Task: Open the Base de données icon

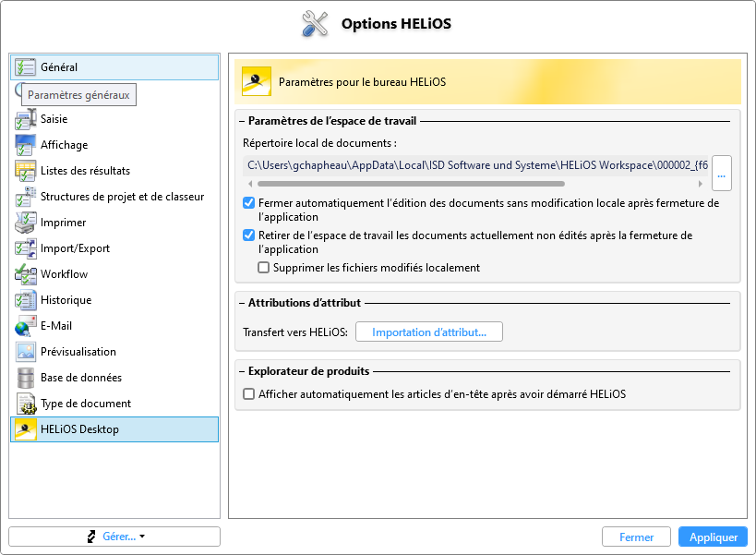Action: point(26,378)
